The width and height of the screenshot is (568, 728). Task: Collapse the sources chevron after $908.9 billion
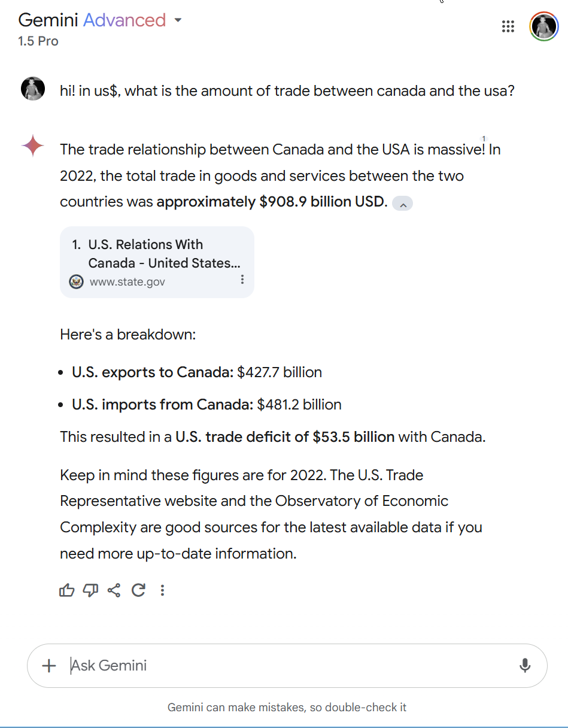pyautogui.click(x=403, y=204)
